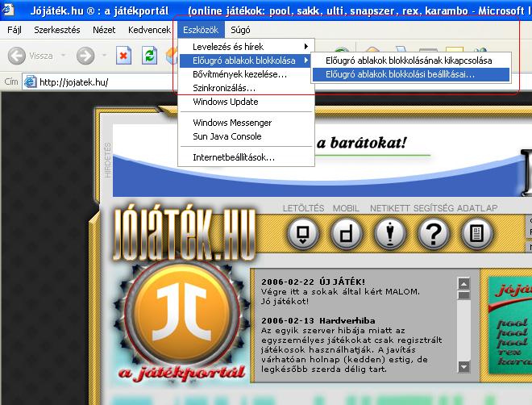Click the LETÖLTÉS text link
This screenshot has width=532, height=405.
pyautogui.click(x=303, y=208)
